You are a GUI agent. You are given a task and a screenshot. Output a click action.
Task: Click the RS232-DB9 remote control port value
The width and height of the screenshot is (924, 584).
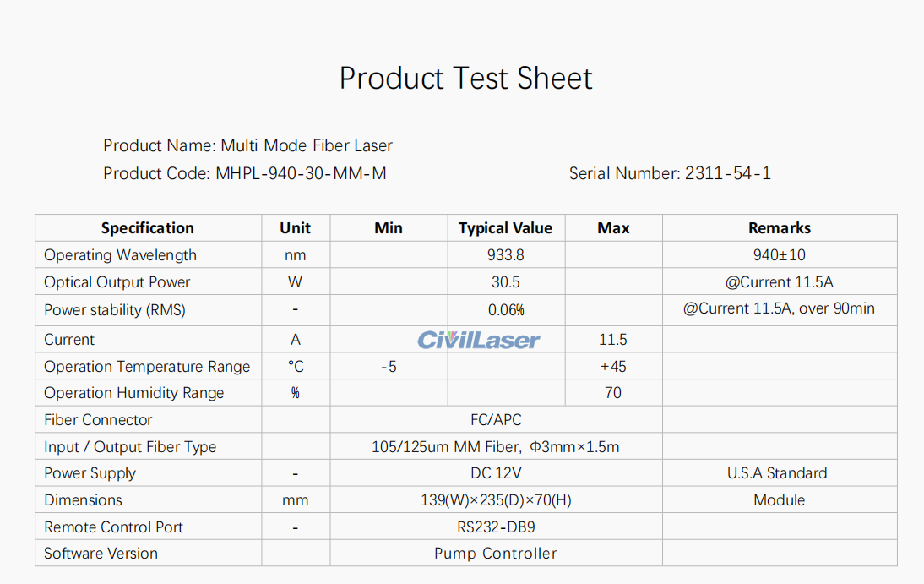[496, 527]
